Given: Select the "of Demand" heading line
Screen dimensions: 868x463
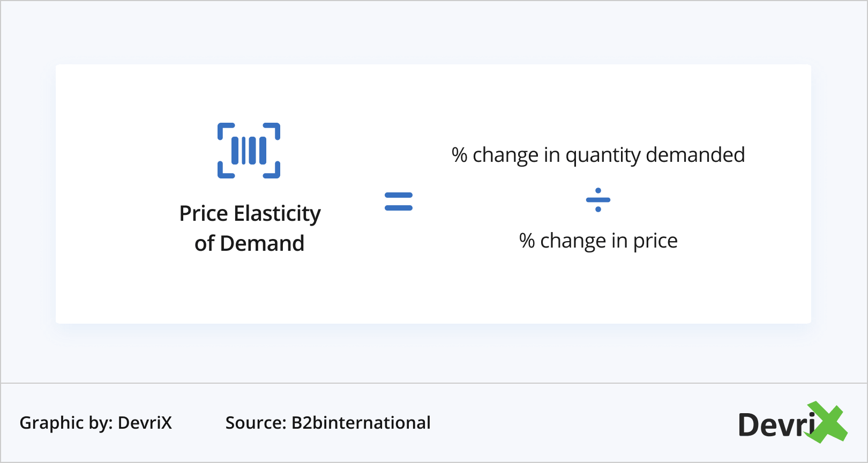Looking at the screenshot, I should (x=250, y=244).
